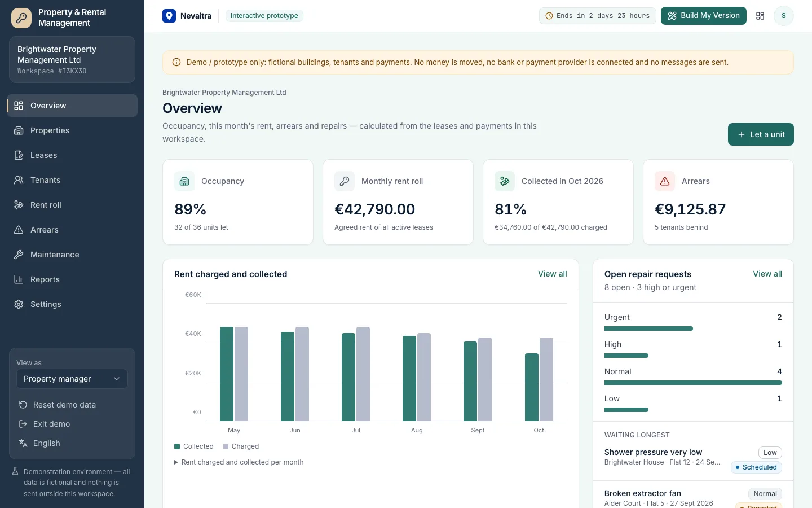Viewport: 812px width, 508px height.
Task: Click the Let a unit button
Action: pos(761,134)
